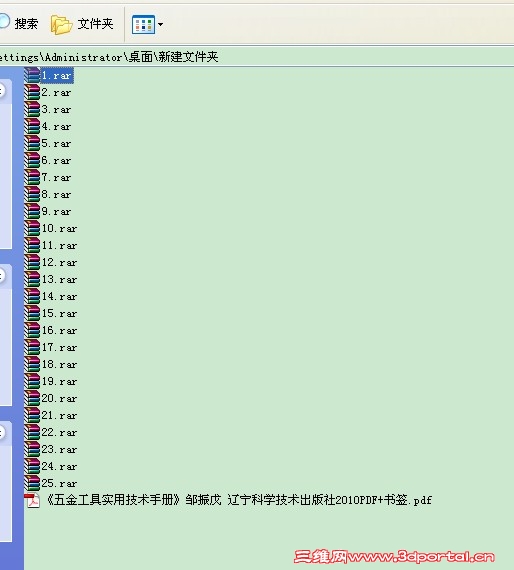Select the icon beside 9.rar
The width and height of the screenshot is (514, 570).
pos(32,211)
